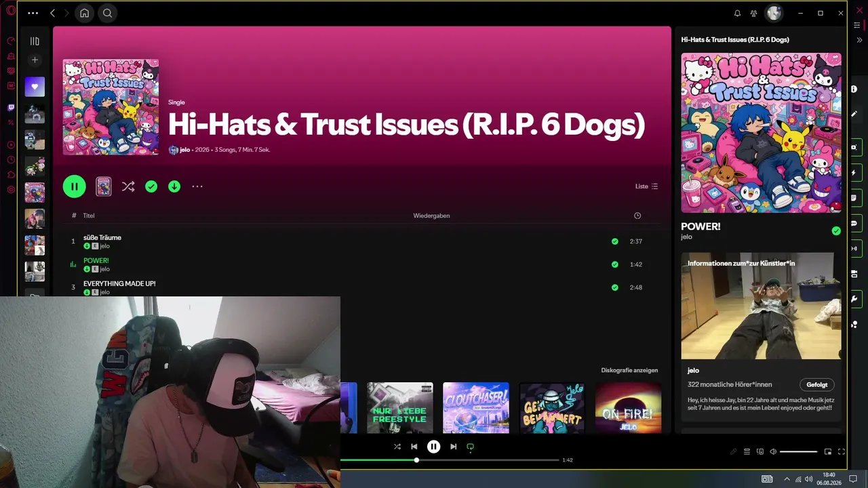Click the Gefolgt button for jelo

click(817, 384)
